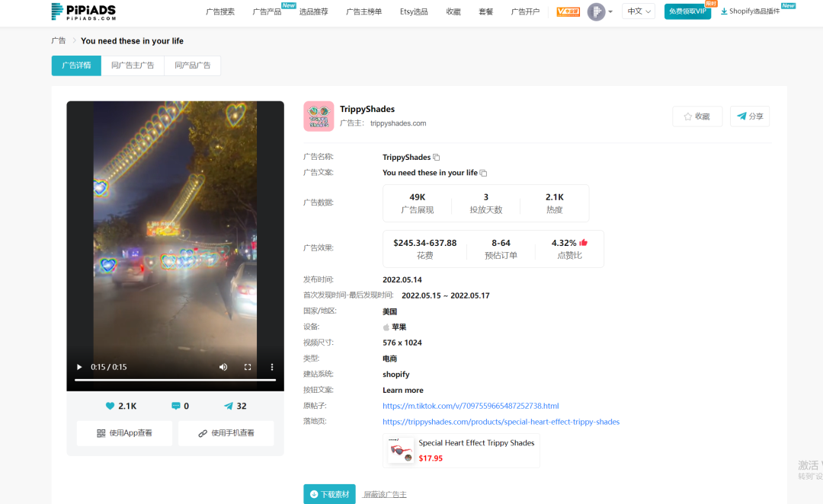Open Etsy选品 menu
This screenshot has width=823, height=504.
coord(414,11)
